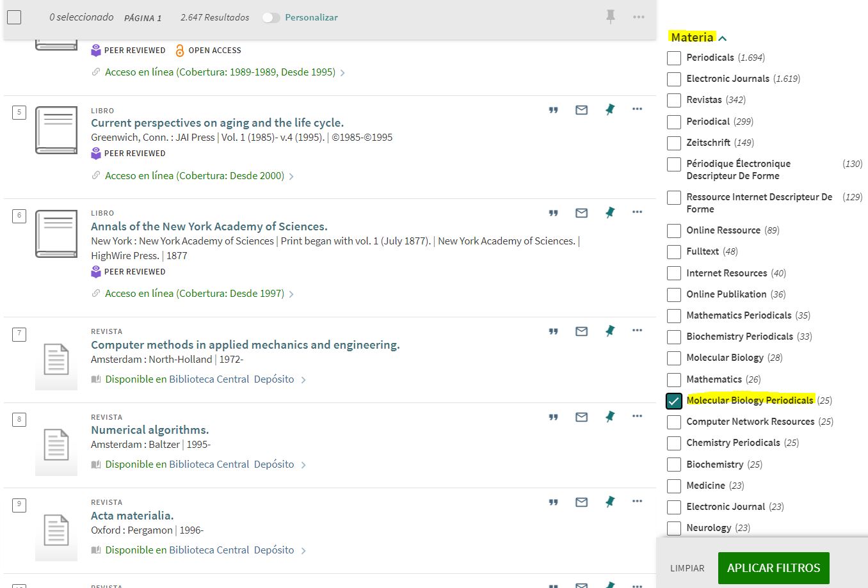
Task: Select result number 6 checkbox
Action: click(x=19, y=216)
